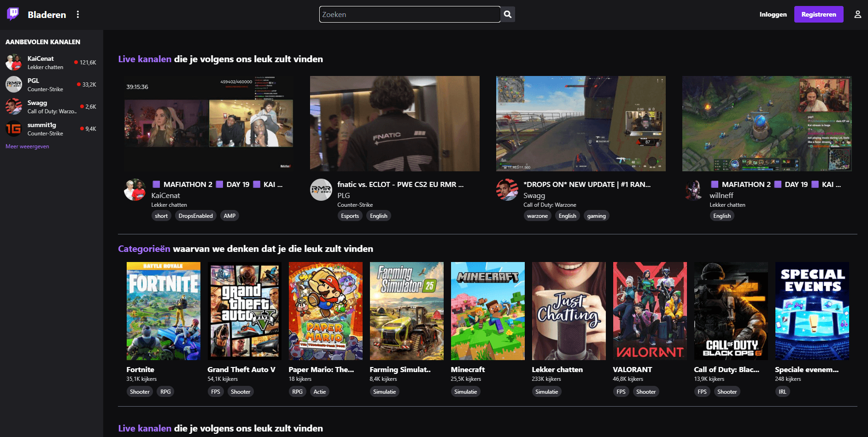Click Swagg avatar under Warzone stream

[507, 190]
